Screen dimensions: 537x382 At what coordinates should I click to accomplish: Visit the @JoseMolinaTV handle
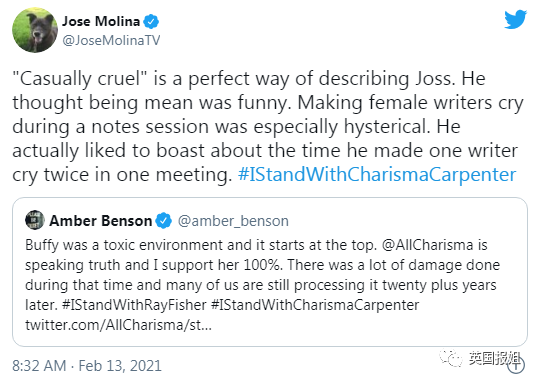(111, 40)
